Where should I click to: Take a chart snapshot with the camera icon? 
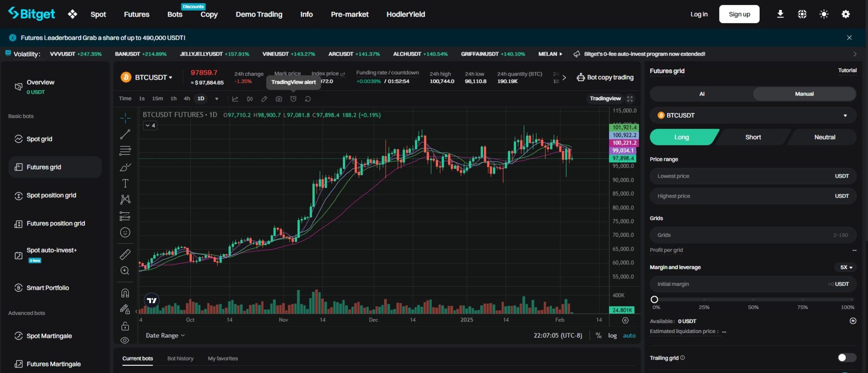click(279, 99)
